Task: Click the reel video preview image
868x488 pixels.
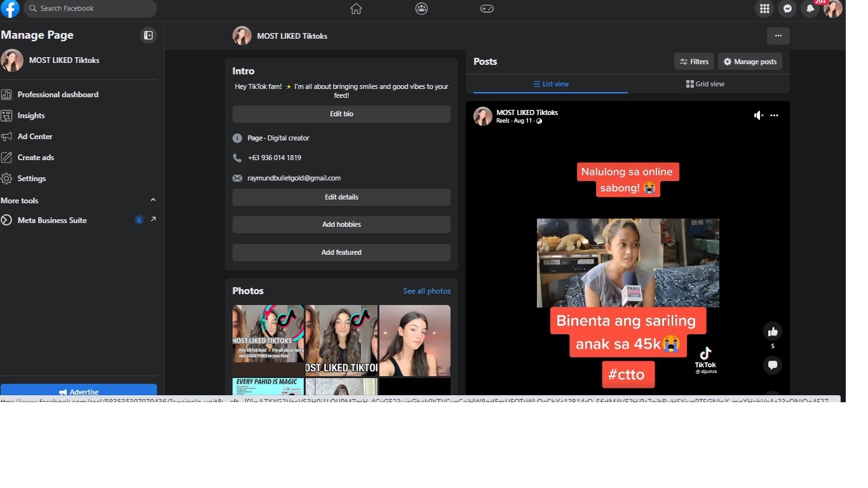Action: pyautogui.click(x=628, y=263)
